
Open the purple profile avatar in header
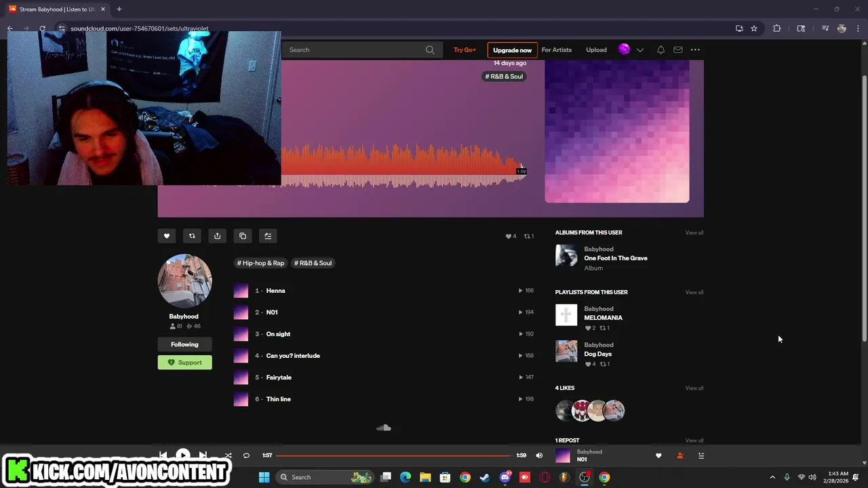point(624,49)
